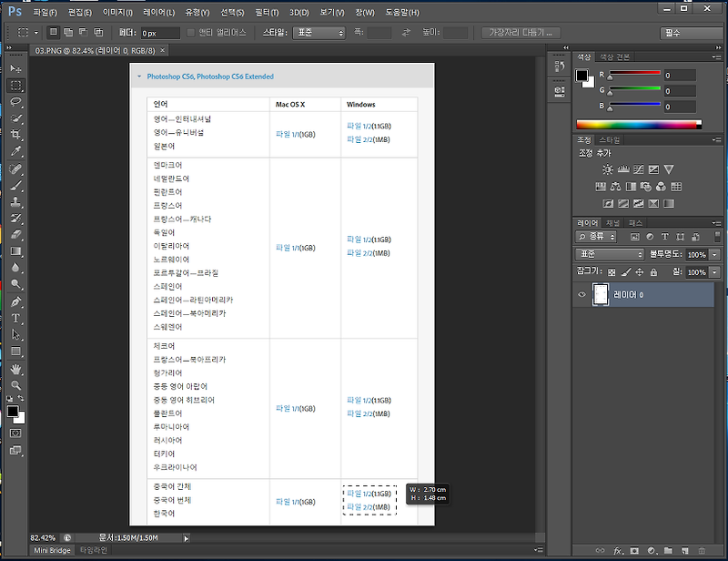The width and height of the screenshot is (728, 561).
Task: Open the 파일(F) menu
Action: point(45,13)
